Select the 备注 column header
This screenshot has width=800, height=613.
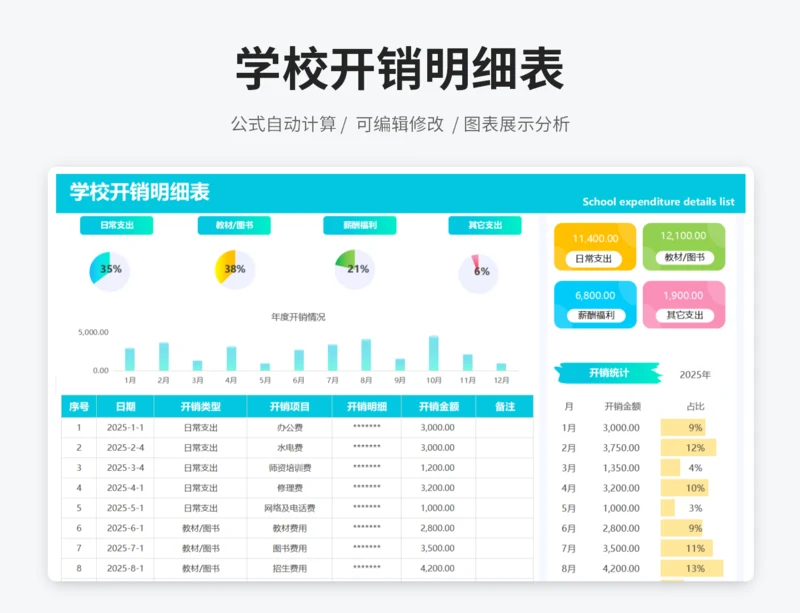coord(505,407)
